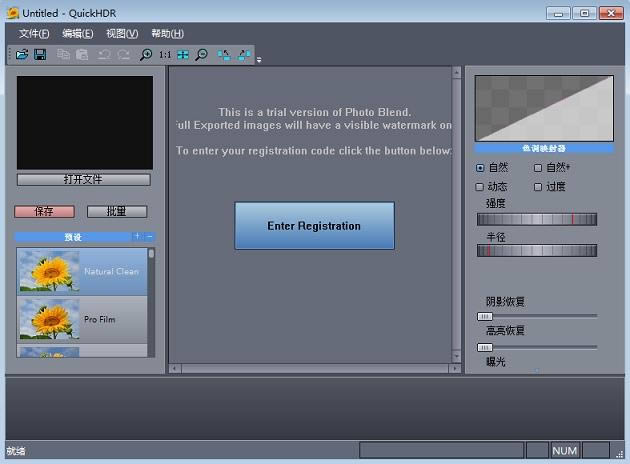Click the redo arrow toolbar icon
This screenshot has height=464, width=630.
[123, 54]
